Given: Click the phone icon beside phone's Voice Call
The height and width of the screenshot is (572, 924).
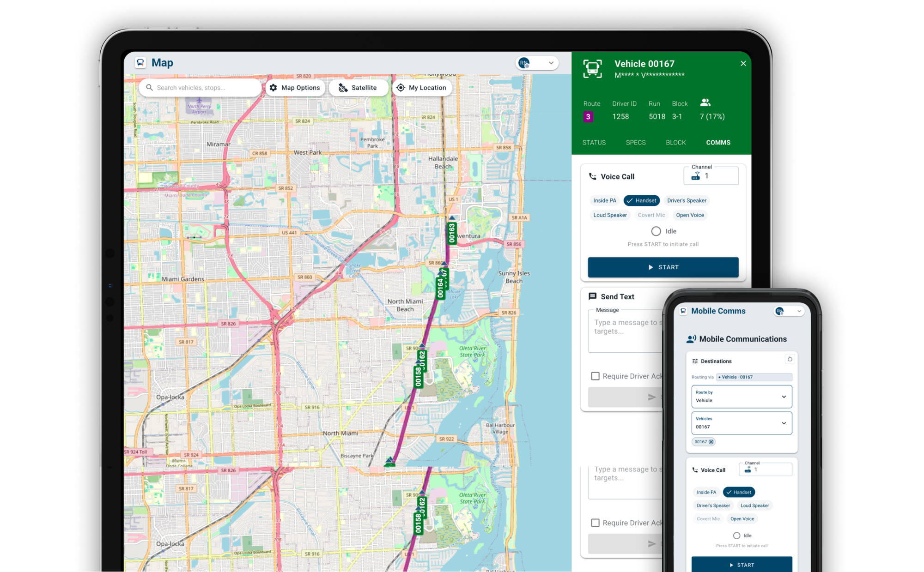Looking at the screenshot, I should coord(695,470).
